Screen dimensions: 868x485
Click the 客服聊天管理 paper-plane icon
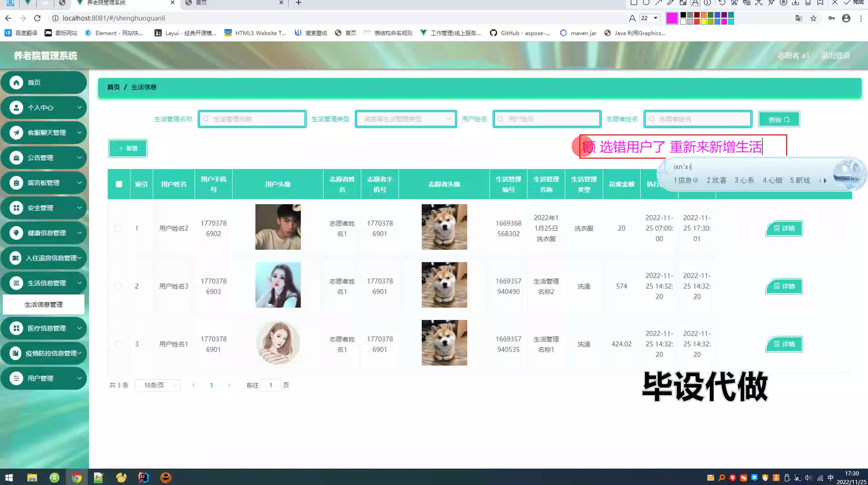[16, 133]
